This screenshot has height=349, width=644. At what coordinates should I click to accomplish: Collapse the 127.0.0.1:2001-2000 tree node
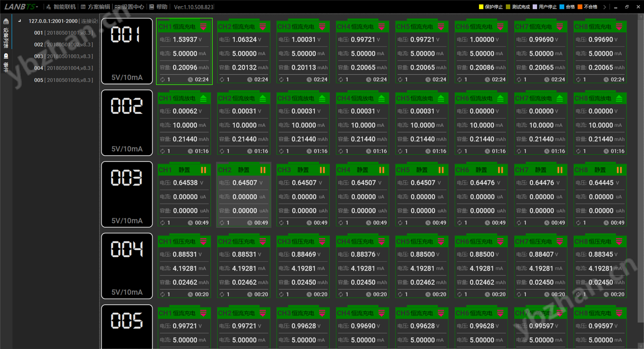click(19, 21)
